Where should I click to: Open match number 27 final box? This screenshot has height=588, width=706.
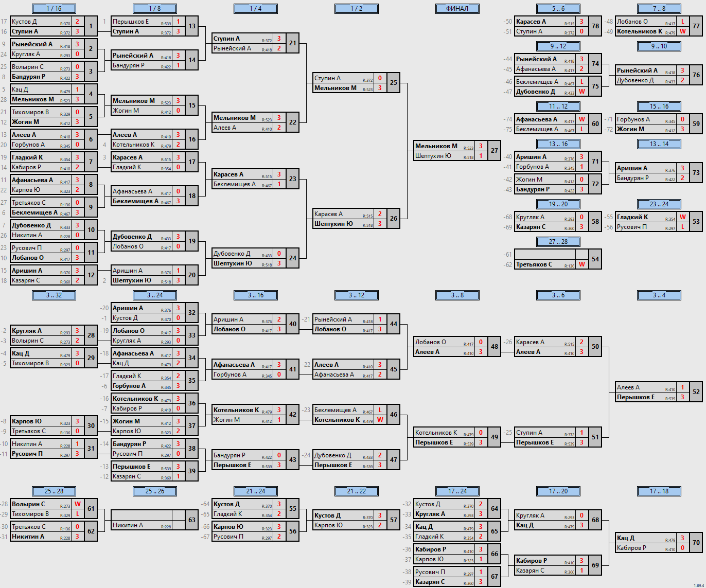click(x=494, y=151)
